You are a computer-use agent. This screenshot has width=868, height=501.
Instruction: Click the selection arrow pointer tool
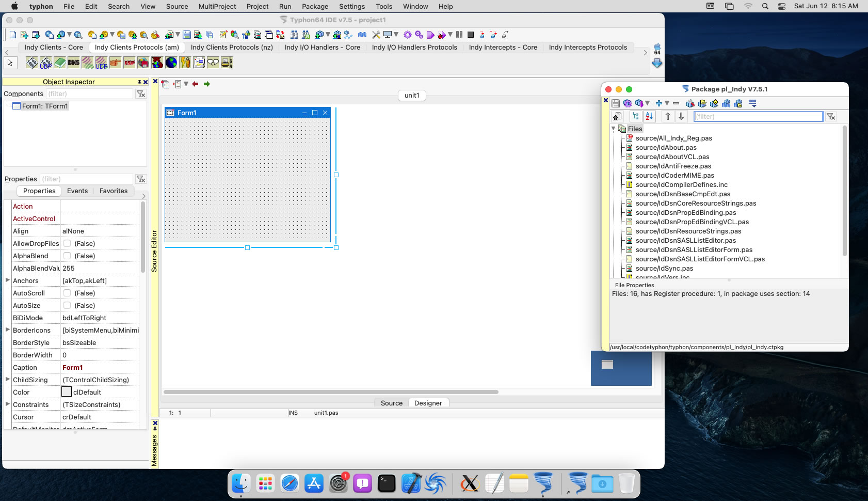(x=10, y=62)
